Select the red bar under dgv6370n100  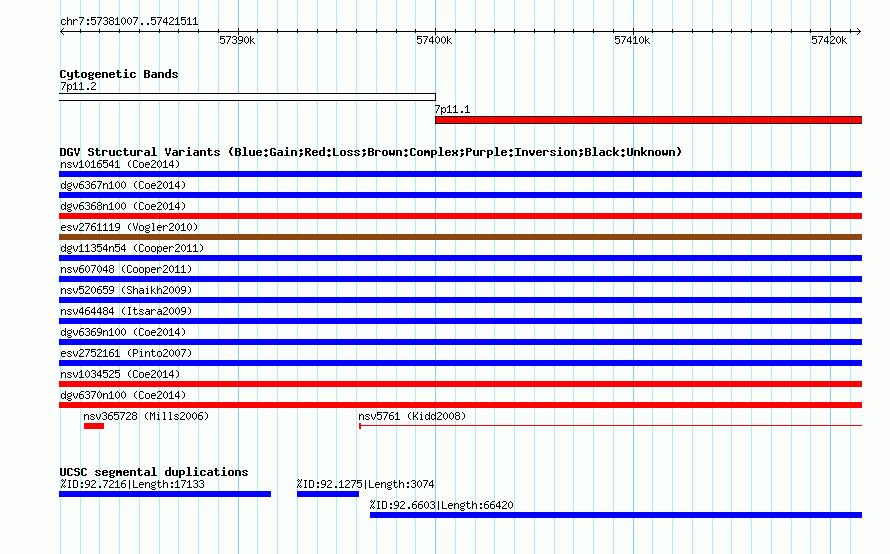460,405
